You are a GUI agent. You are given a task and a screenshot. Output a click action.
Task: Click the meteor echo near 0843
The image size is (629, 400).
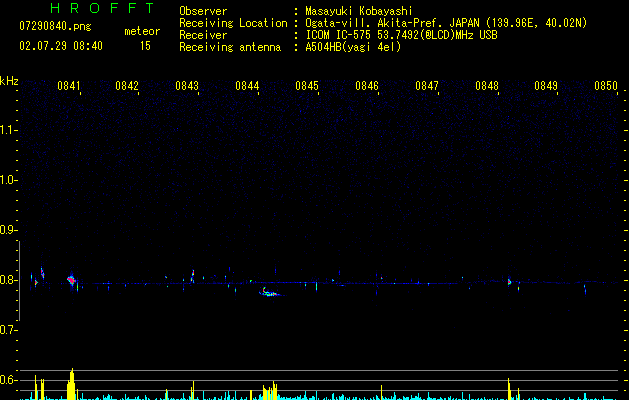tap(193, 276)
